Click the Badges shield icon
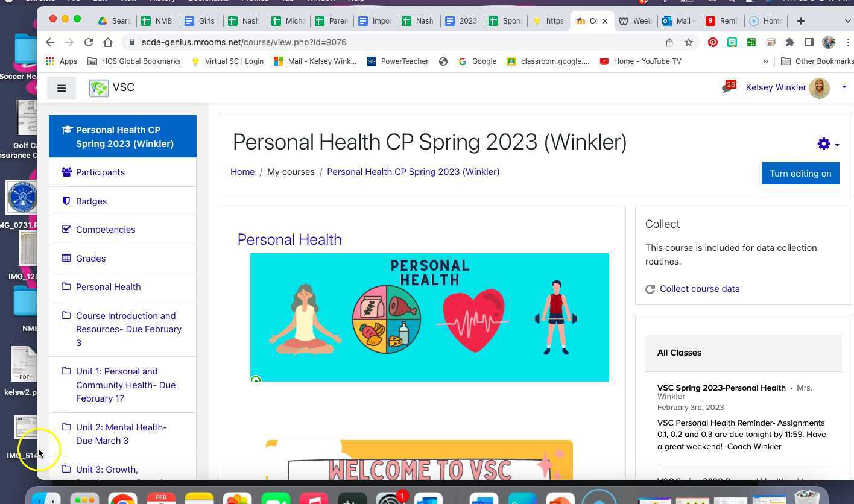 tap(66, 201)
